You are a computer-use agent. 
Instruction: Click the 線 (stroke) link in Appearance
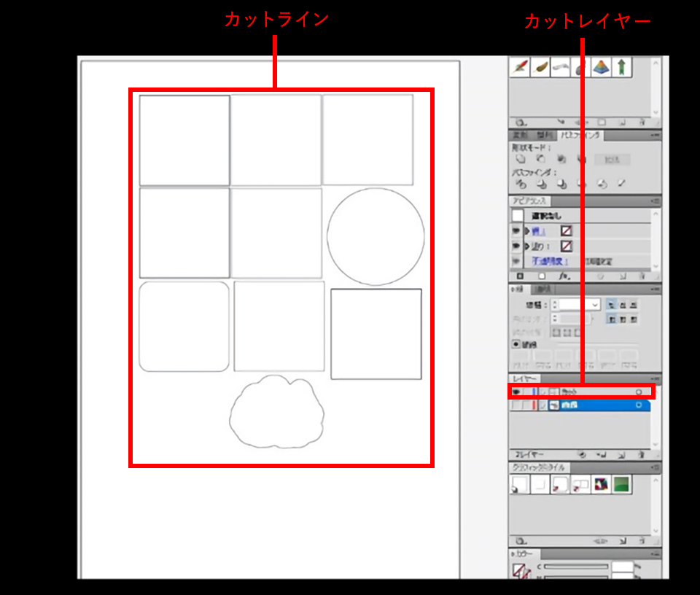[x=538, y=231]
